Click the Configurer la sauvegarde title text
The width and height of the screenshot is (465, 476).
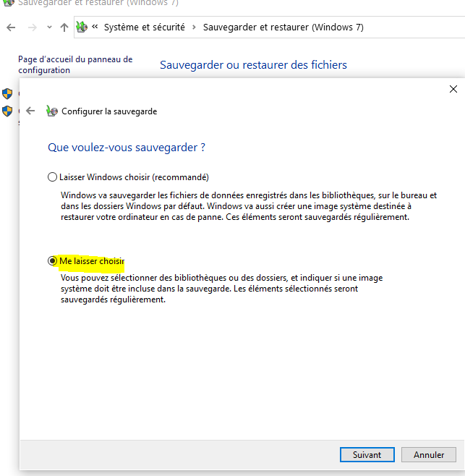pos(109,111)
